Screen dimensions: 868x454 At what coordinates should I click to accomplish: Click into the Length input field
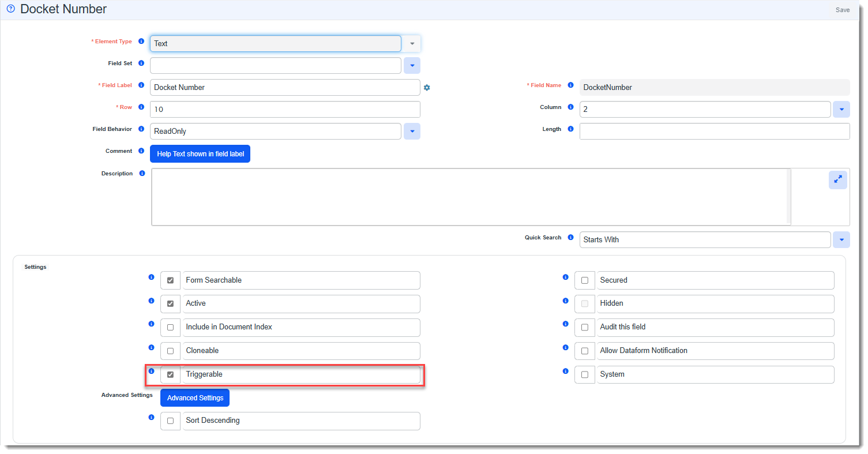point(714,132)
